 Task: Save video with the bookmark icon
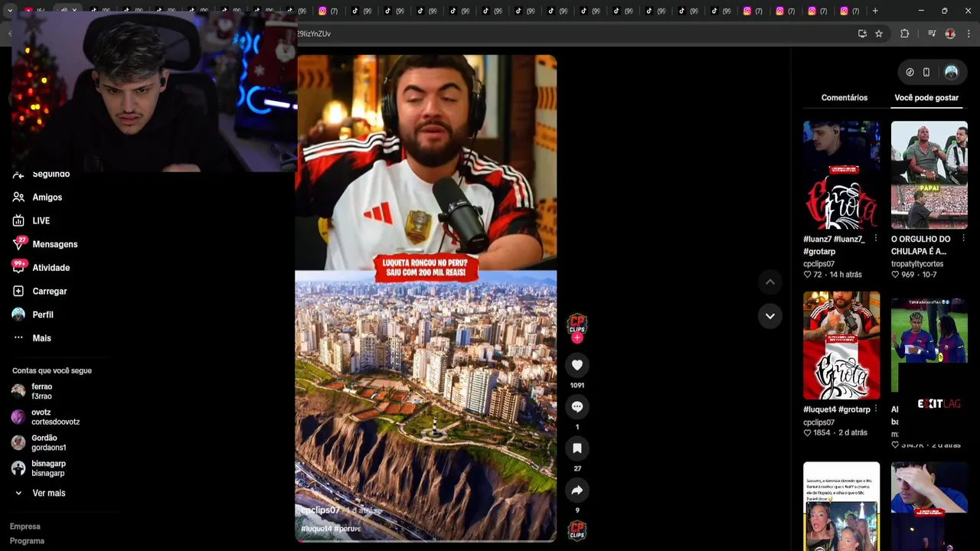tap(577, 448)
